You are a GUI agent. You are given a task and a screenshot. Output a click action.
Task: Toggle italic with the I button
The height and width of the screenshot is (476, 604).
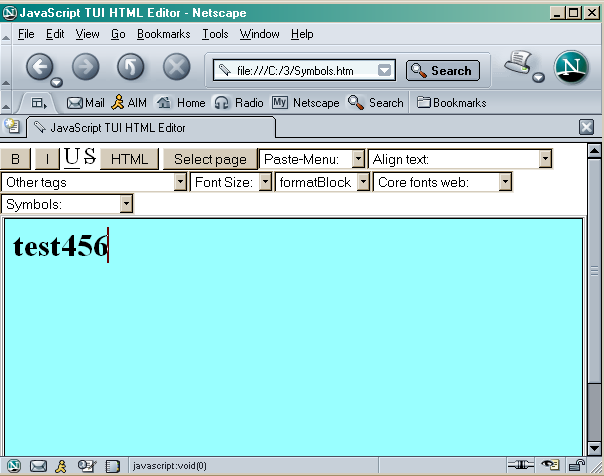47,159
